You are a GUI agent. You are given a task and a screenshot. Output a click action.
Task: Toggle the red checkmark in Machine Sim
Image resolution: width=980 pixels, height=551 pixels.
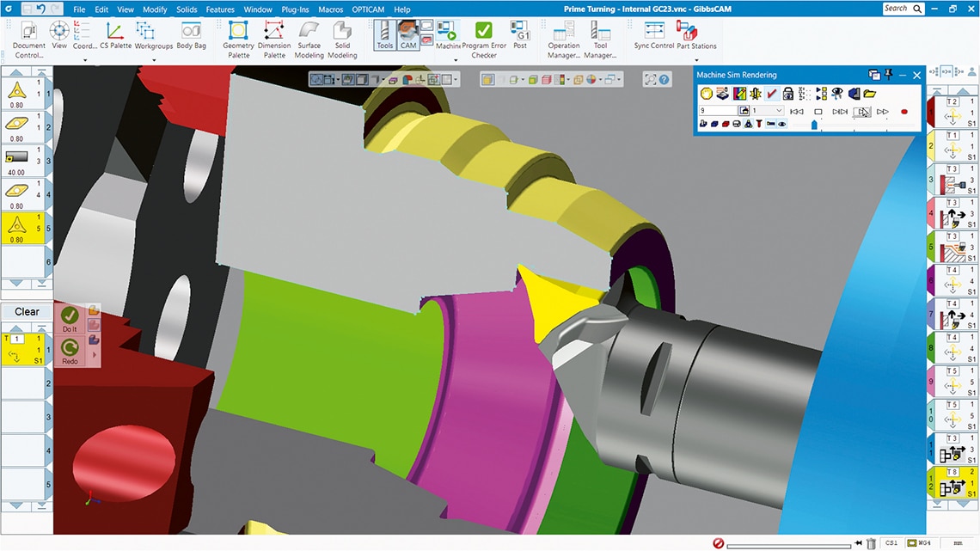(x=772, y=94)
